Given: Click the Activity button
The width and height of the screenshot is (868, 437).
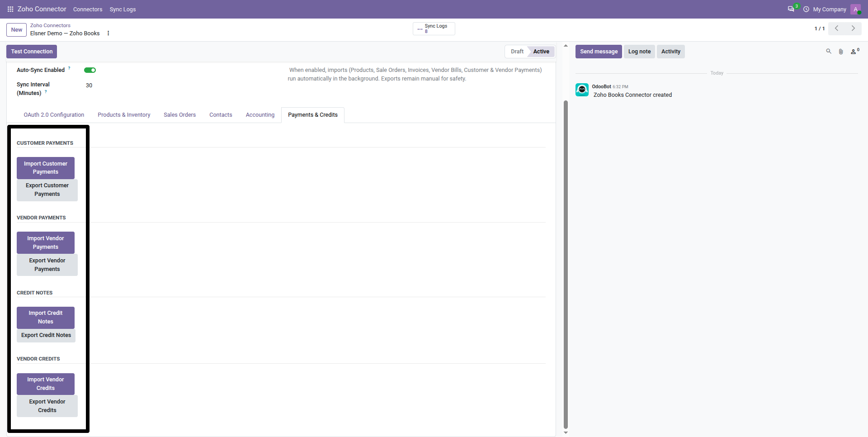Looking at the screenshot, I should click(670, 52).
